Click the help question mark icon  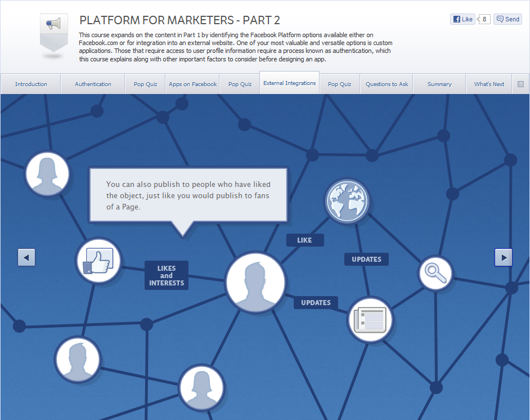coord(520,84)
